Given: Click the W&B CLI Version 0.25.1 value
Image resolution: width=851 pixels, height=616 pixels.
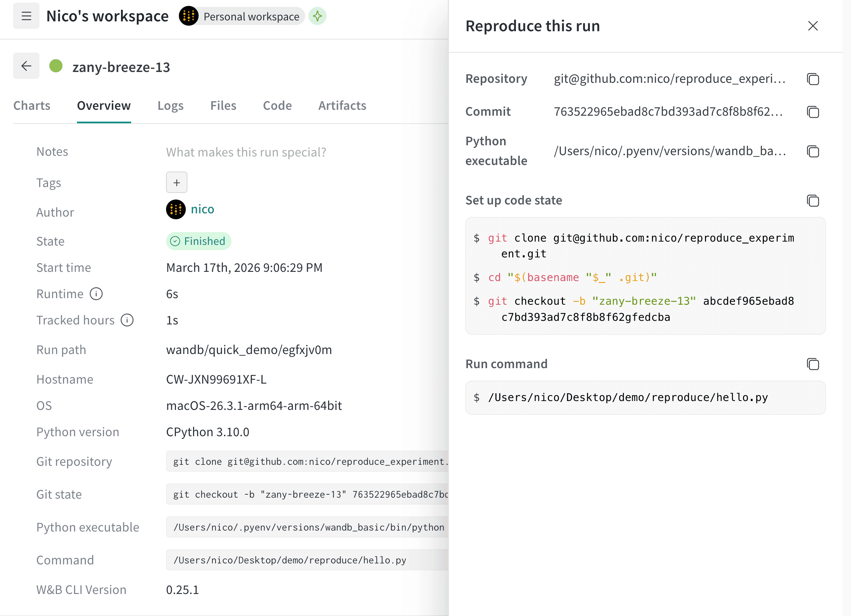Looking at the screenshot, I should coord(182,590).
